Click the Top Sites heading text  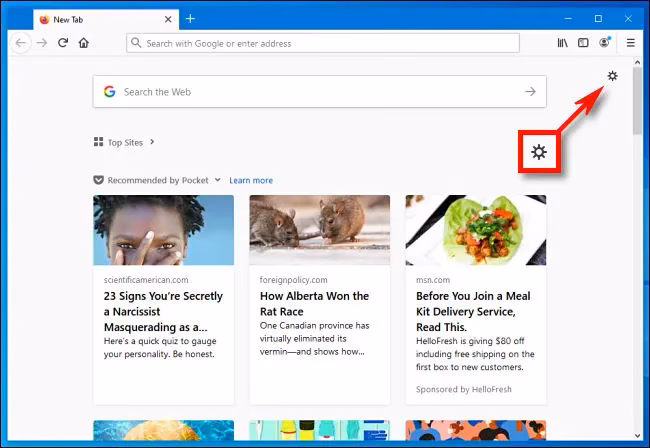point(125,143)
